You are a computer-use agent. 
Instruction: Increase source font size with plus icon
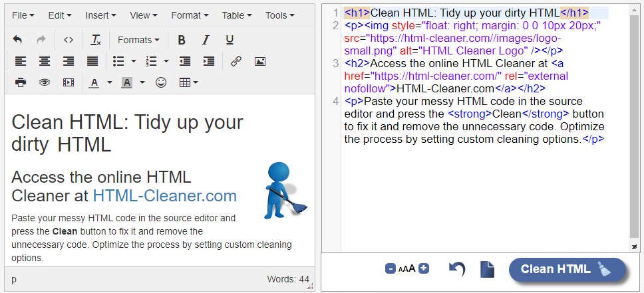[x=424, y=269]
